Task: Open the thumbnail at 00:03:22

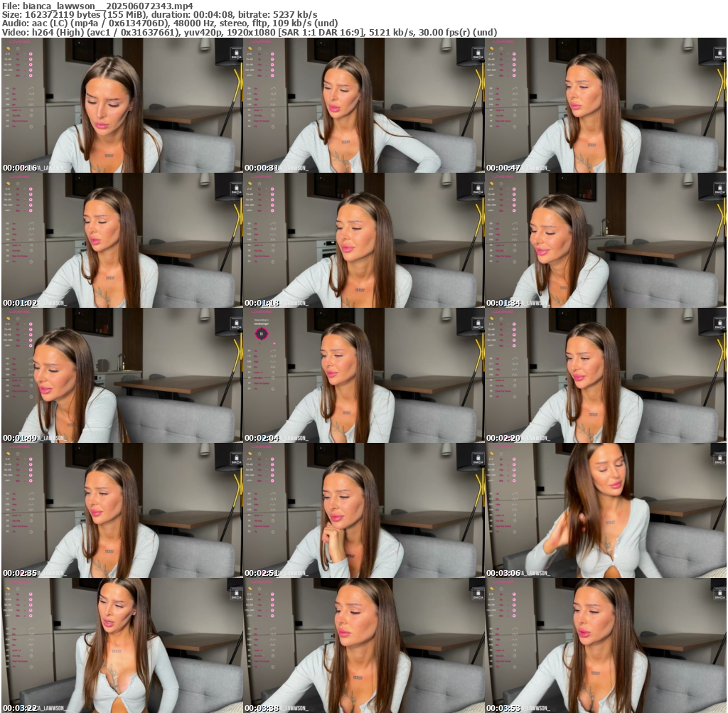Action: coord(122,645)
